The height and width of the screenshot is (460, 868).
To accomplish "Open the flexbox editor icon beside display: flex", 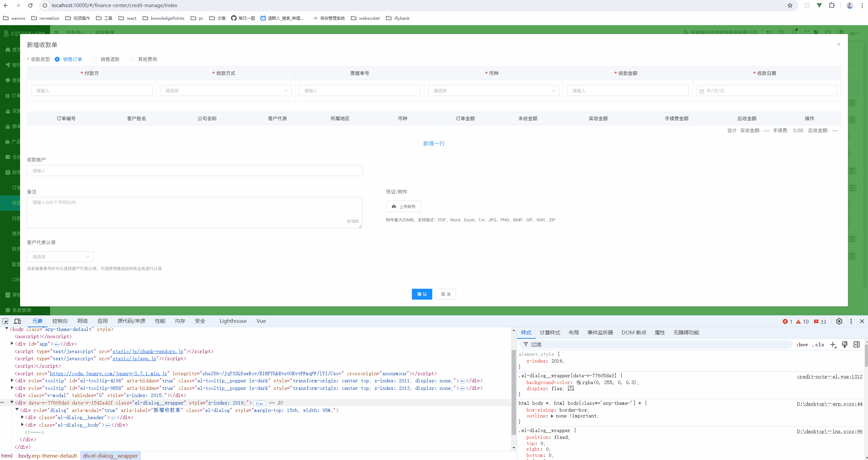I will click(571, 388).
